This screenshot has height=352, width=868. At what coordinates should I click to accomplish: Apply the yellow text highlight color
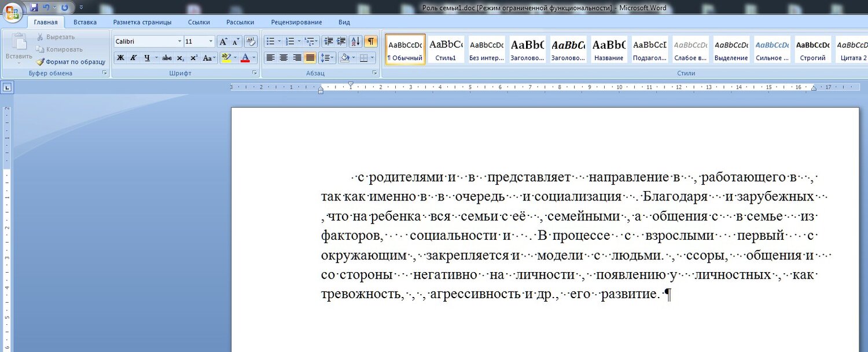click(x=225, y=58)
